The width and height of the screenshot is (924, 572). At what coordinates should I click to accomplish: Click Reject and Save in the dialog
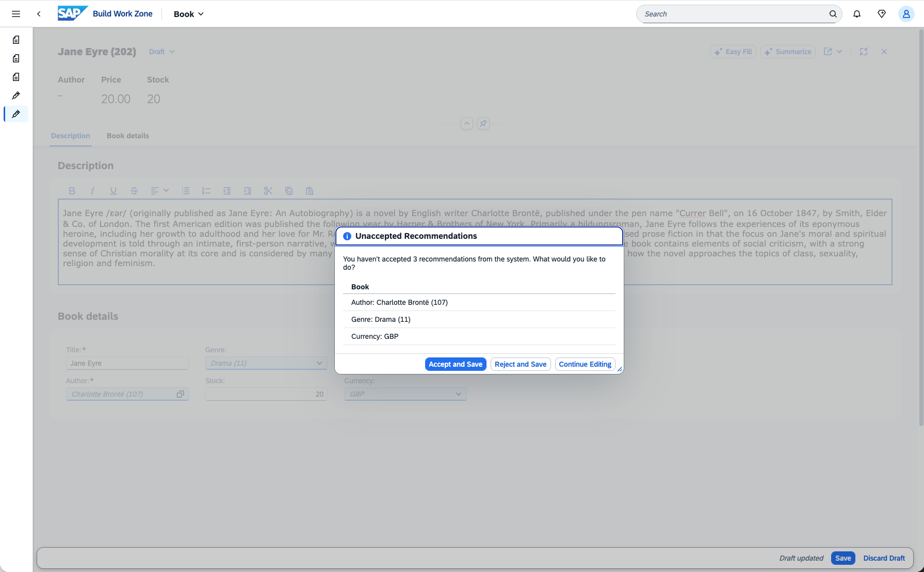(521, 364)
